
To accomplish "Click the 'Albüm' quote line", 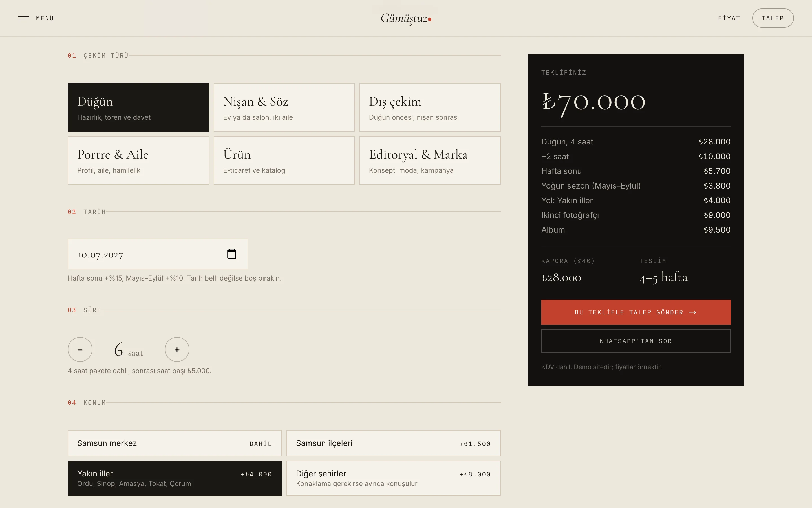I will click(636, 230).
